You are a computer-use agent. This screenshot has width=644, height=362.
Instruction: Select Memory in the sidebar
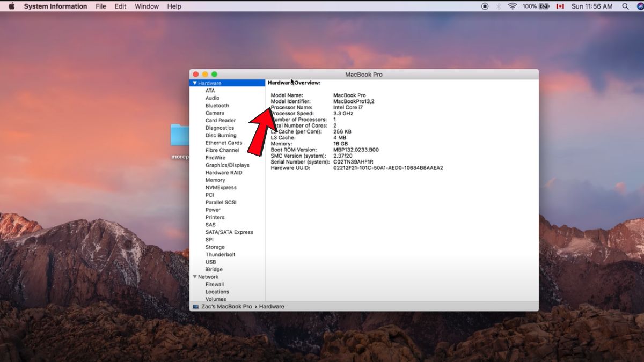[x=215, y=180]
